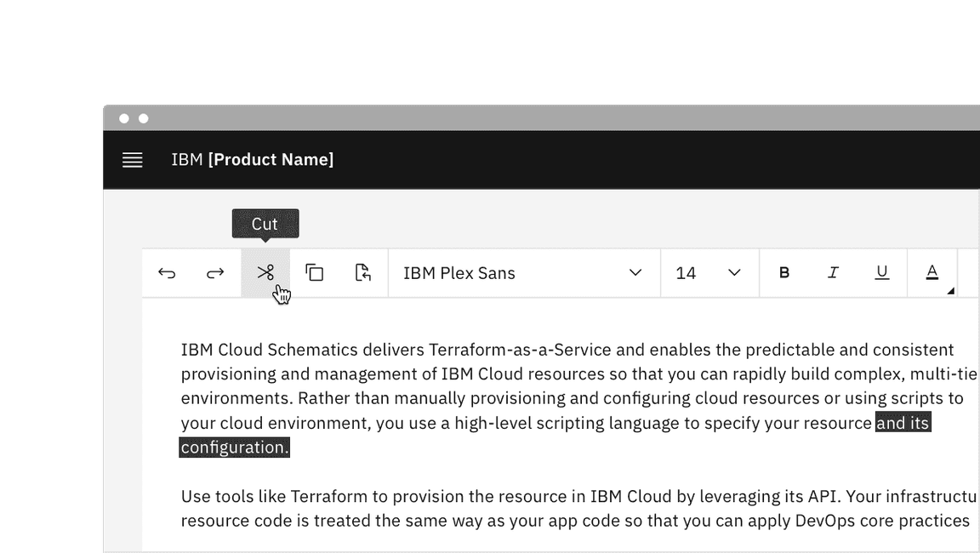Screen dimensions: 980x553
Task: Toggle underline formatting
Action: [882, 272]
